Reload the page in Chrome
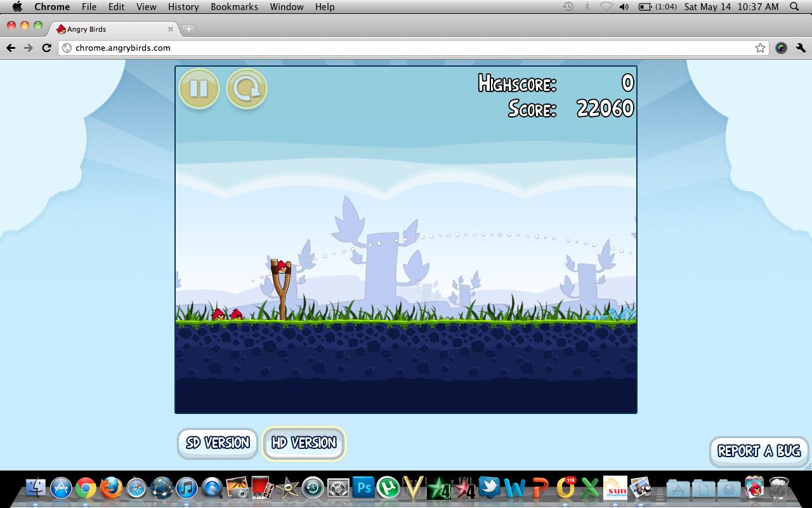Image resolution: width=812 pixels, height=508 pixels. click(46, 48)
